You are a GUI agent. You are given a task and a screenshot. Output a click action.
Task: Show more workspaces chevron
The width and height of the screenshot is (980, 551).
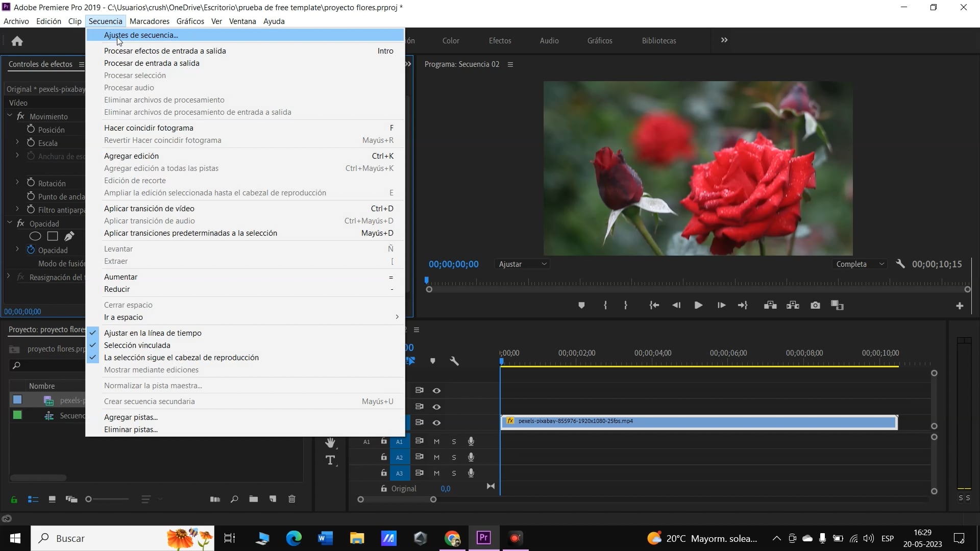point(724,40)
